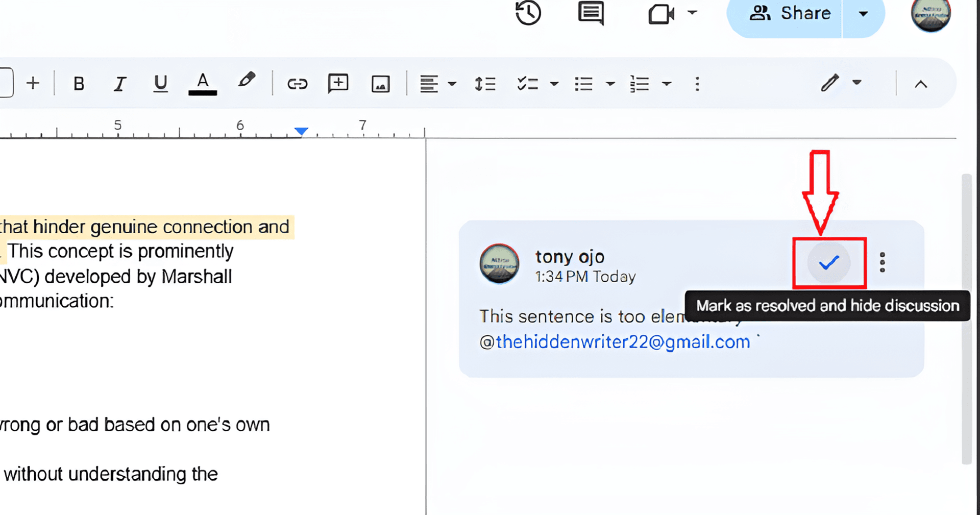Open editing mode pencil icon

[x=830, y=83]
